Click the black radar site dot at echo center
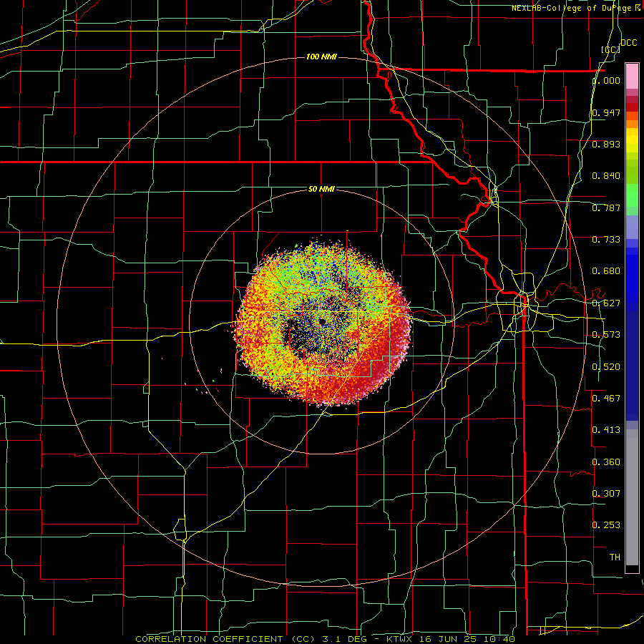Screen dimensions: 644x644 (323, 321)
